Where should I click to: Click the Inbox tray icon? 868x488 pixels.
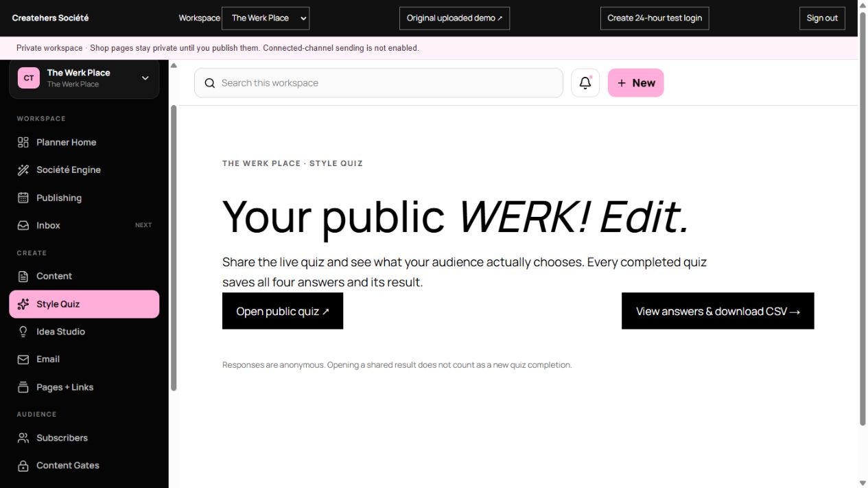(x=23, y=225)
